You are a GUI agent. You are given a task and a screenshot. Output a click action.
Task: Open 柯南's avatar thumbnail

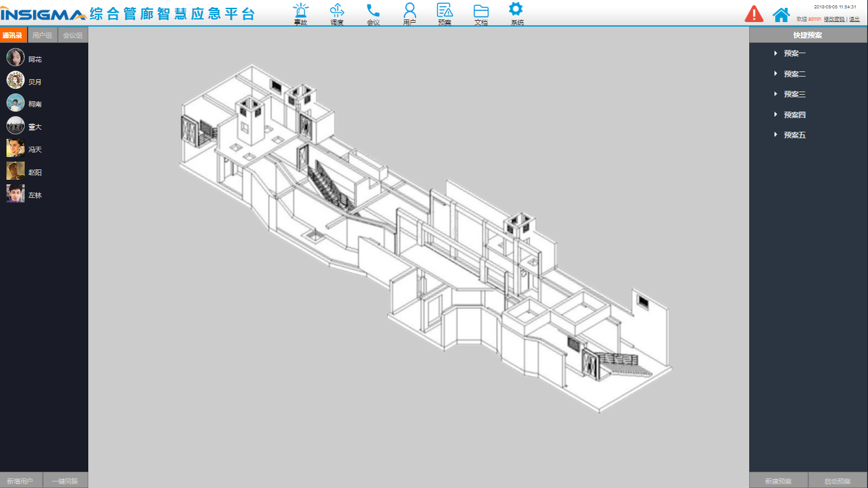point(14,103)
